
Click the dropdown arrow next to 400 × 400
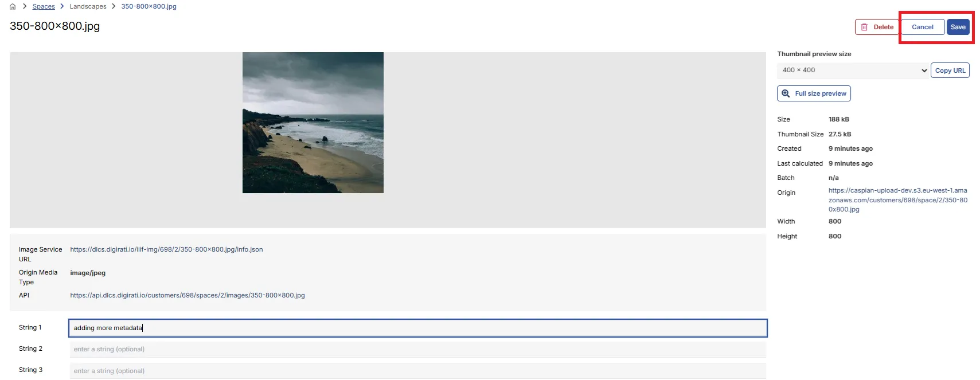(x=924, y=70)
